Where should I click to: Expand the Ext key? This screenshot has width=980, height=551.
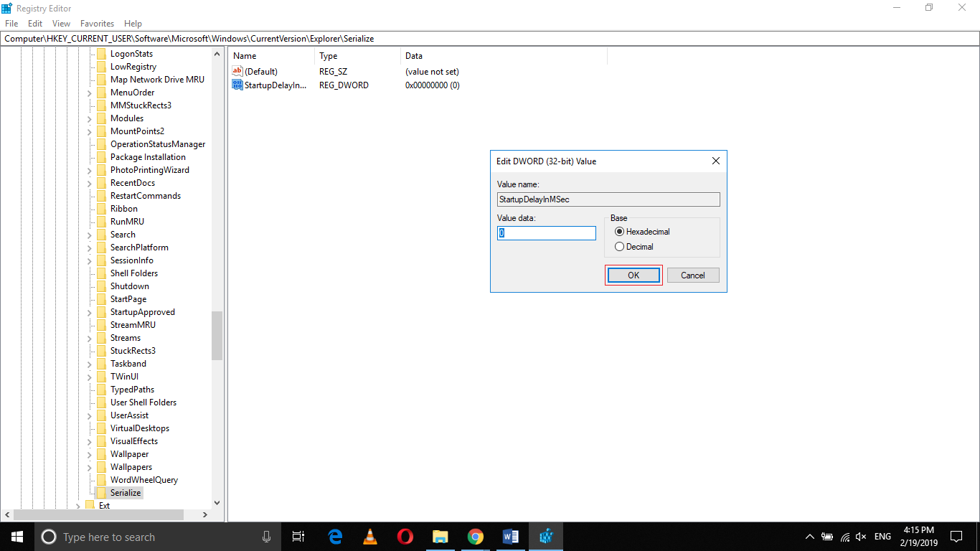[78, 506]
